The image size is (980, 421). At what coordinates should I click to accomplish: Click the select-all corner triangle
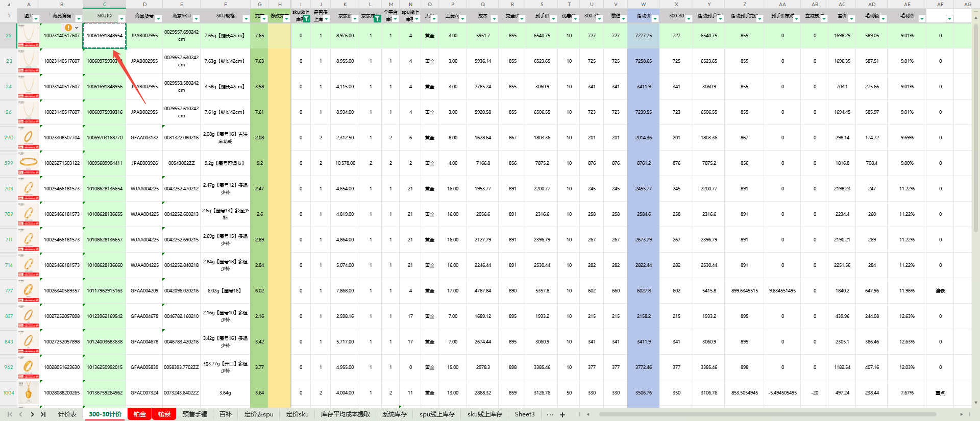(x=9, y=4)
